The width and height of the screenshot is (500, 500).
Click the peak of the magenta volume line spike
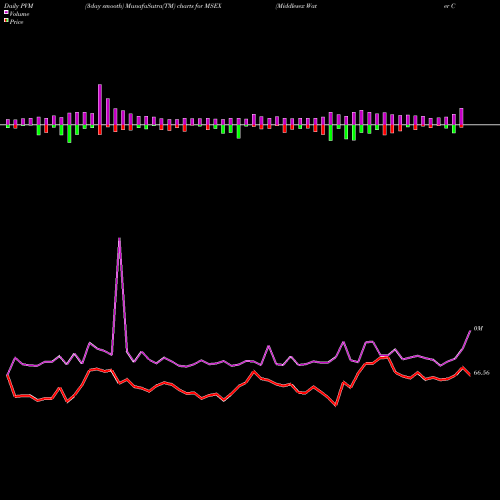[x=119, y=238]
